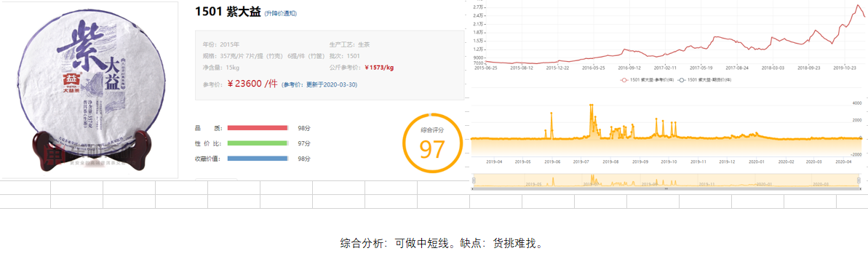Click the blue 收藏价值 score bar
Screen dimensions: 868x275
point(258,159)
